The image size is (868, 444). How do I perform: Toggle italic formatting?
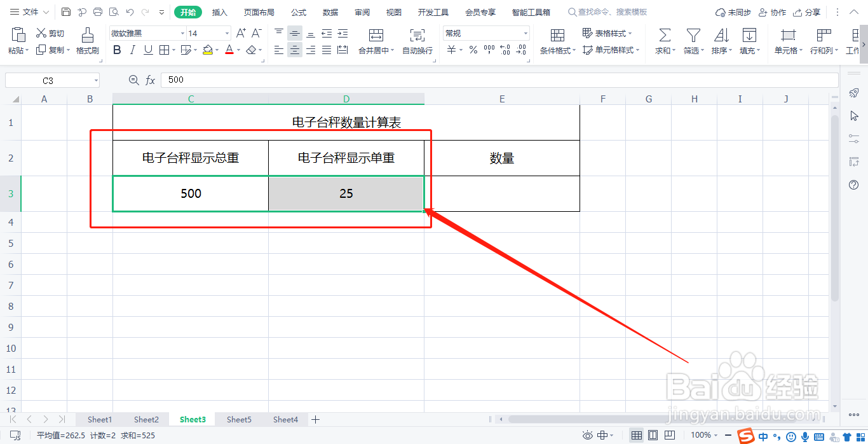132,50
